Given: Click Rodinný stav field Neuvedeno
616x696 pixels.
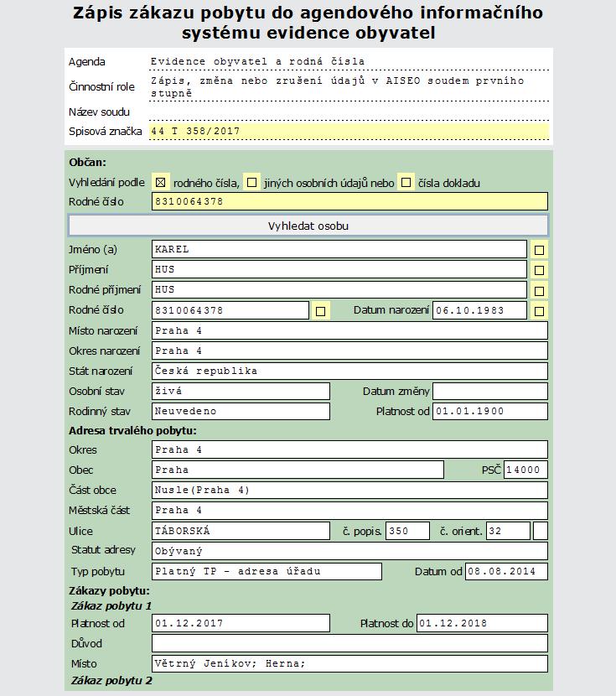Looking at the screenshot, I should click(241, 411).
